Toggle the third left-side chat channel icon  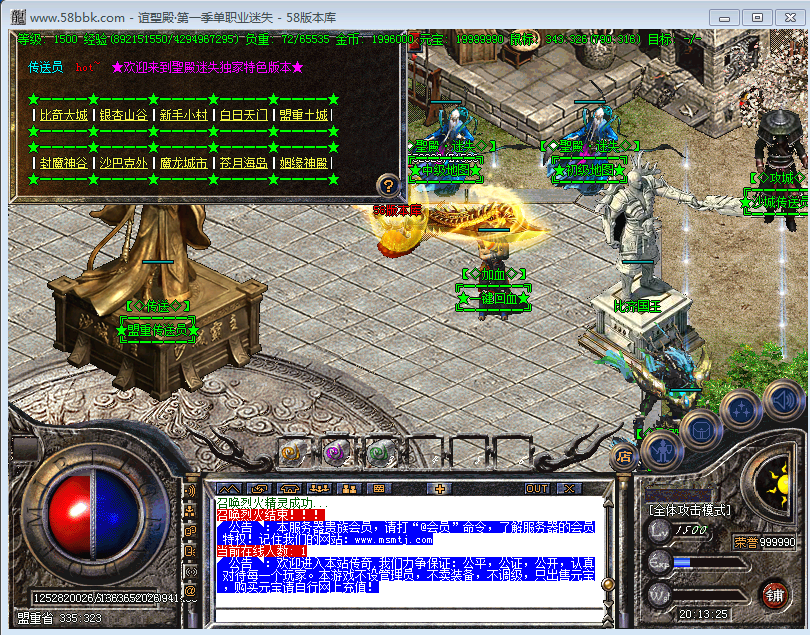pyautogui.click(x=190, y=531)
